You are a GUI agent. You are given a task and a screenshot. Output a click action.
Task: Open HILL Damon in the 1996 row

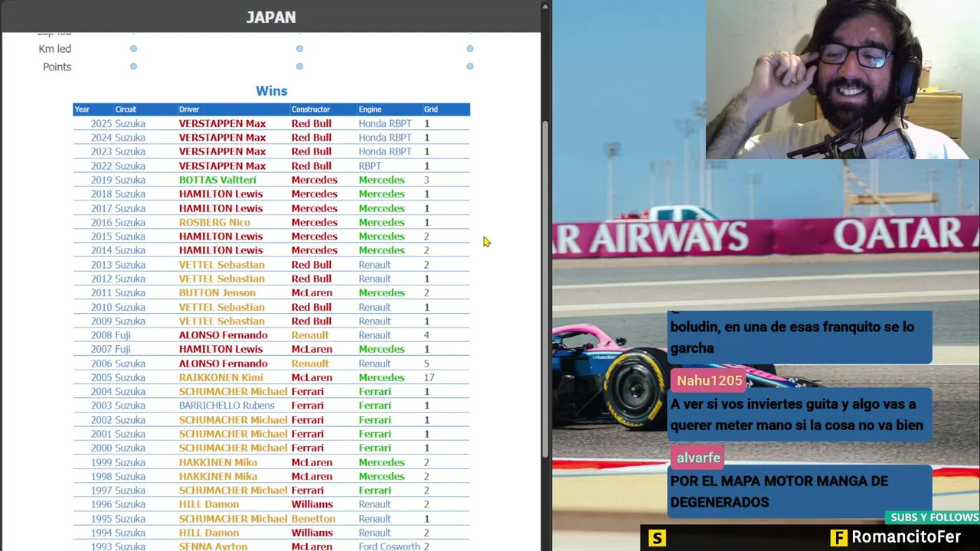(209, 504)
